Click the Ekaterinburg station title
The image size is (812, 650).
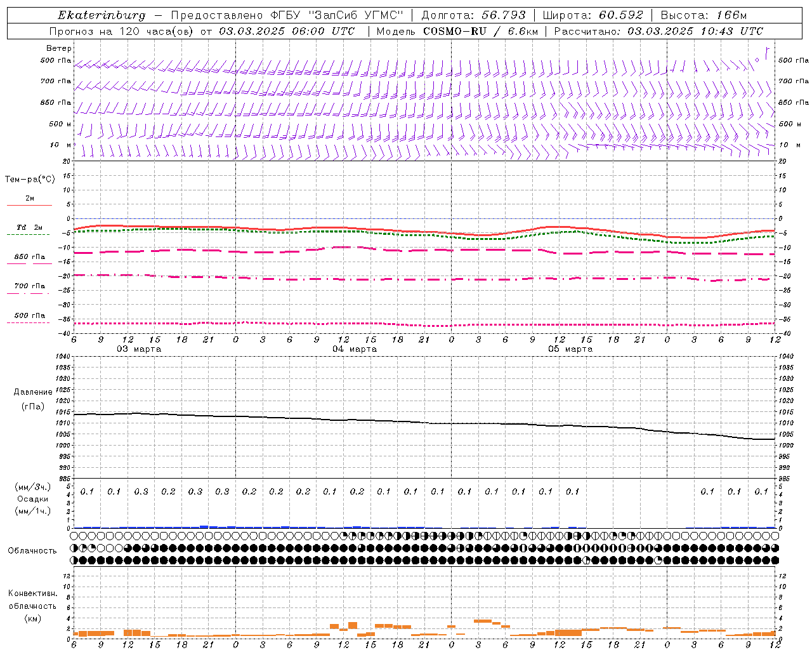[x=101, y=15]
